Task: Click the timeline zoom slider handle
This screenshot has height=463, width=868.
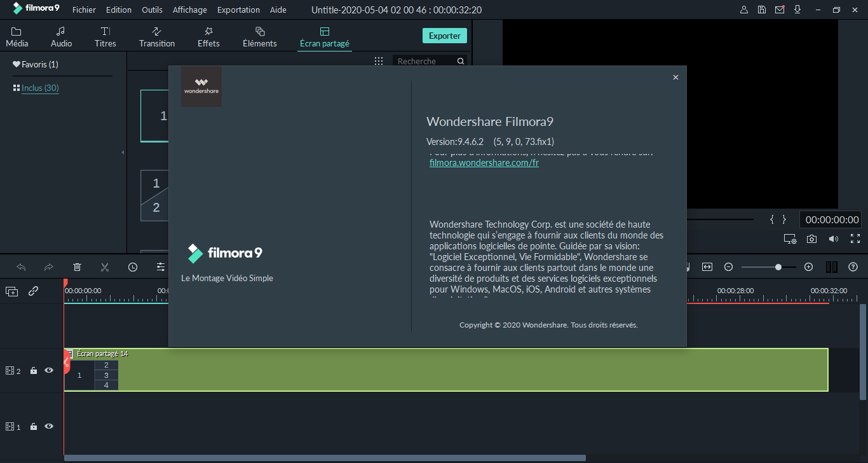Action: coord(778,267)
